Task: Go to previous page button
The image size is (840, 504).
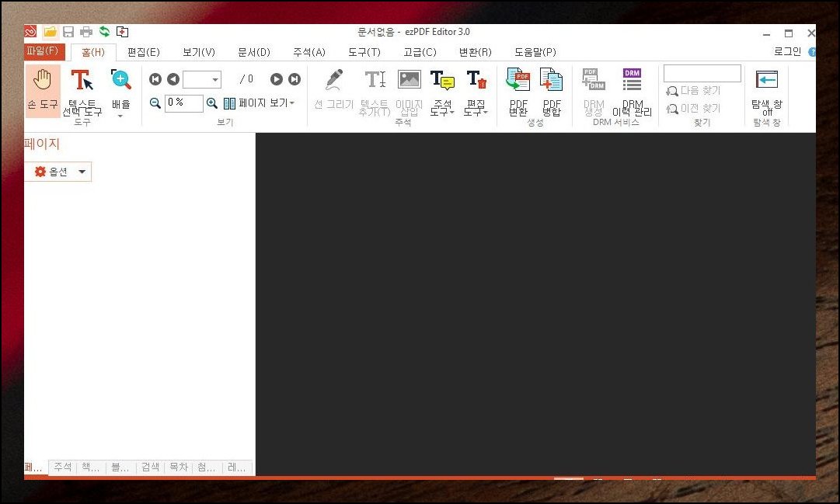Action: click(x=173, y=79)
